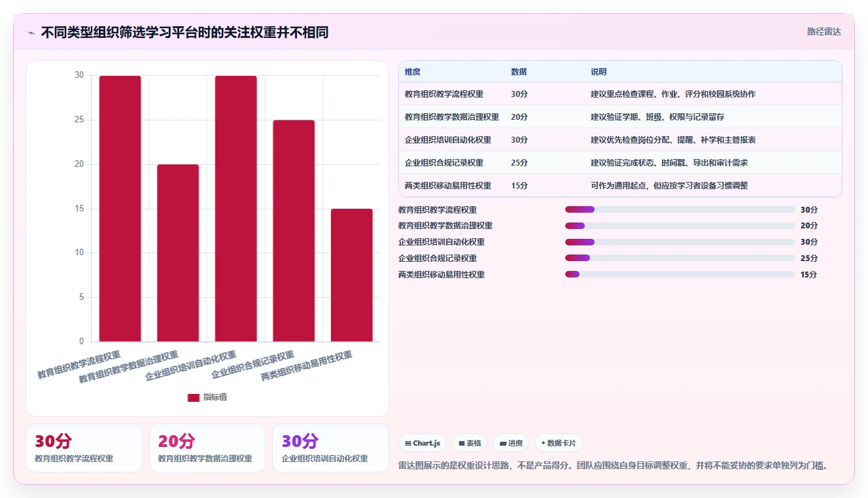The height and width of the screenshot is (498, 868).
Task: Click 建议验证学期、班级、权限与记录留存
Action: point(657,117)
